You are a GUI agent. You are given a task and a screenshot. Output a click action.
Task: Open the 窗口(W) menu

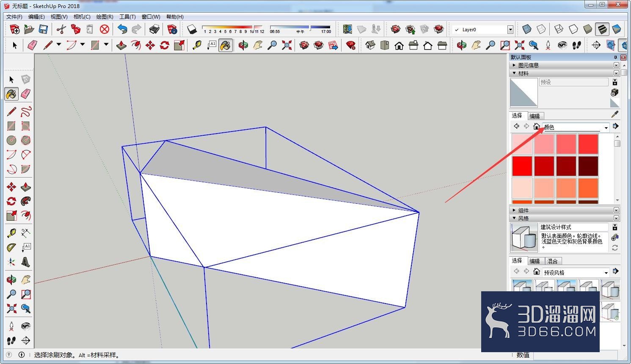(151, 16)
